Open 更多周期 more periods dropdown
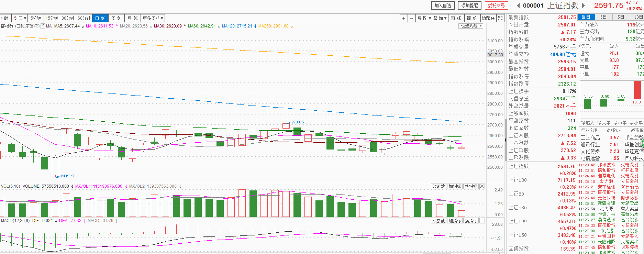The height and width of the screenshot is (254, 644). 153,18
